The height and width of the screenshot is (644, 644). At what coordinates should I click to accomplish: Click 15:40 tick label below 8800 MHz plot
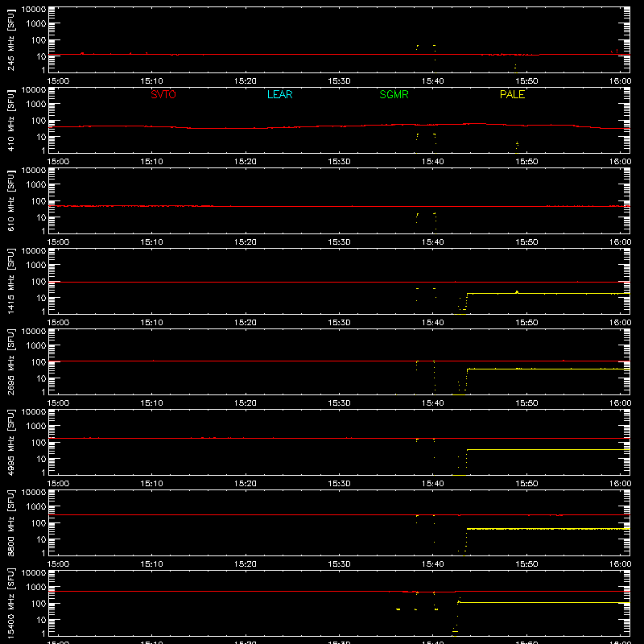click(433, 564)
